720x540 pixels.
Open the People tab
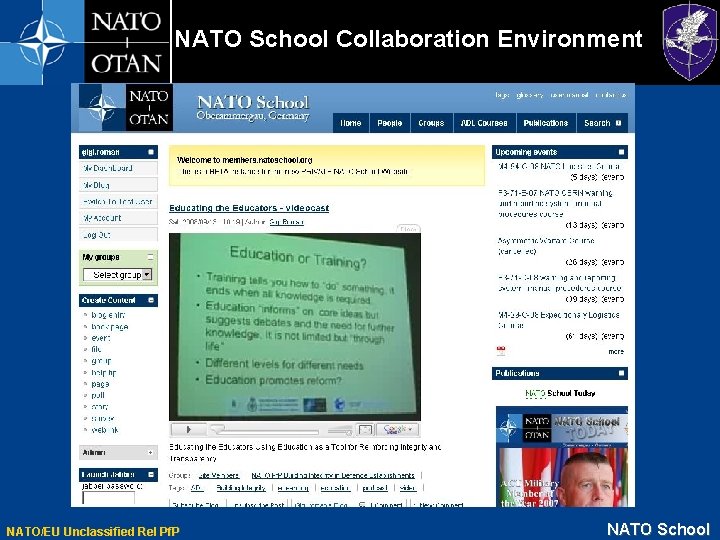[x=390, y=123]
